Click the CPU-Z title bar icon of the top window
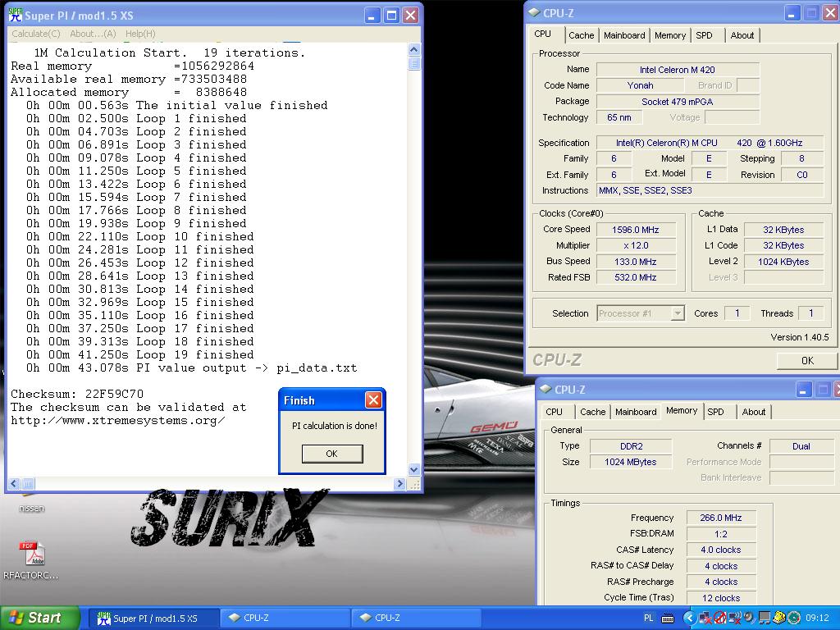Image resolution: width=840 pixels, height=630 pixels. coord(534,13)
